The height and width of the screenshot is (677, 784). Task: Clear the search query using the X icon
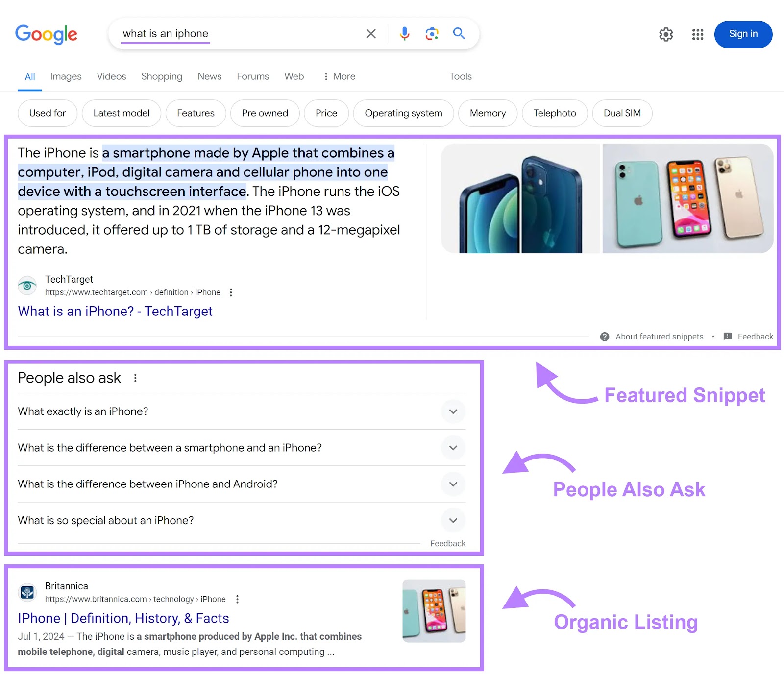pyautogui.click(x=370, y=33)
